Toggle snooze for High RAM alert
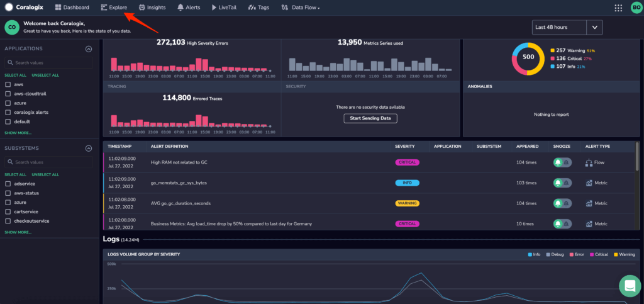This screenshot has width=644, height=304. (x=562, y=162)
